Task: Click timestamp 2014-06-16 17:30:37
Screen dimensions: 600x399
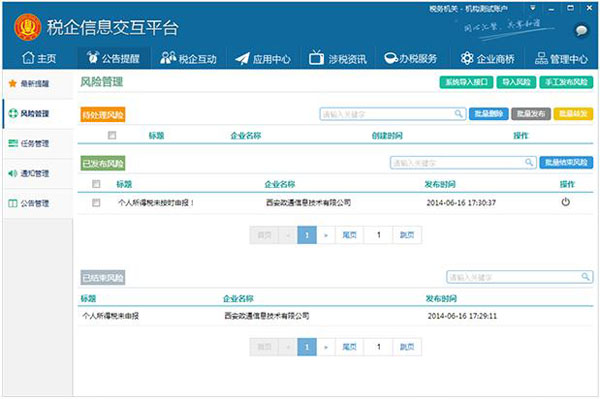Action: 461,202
